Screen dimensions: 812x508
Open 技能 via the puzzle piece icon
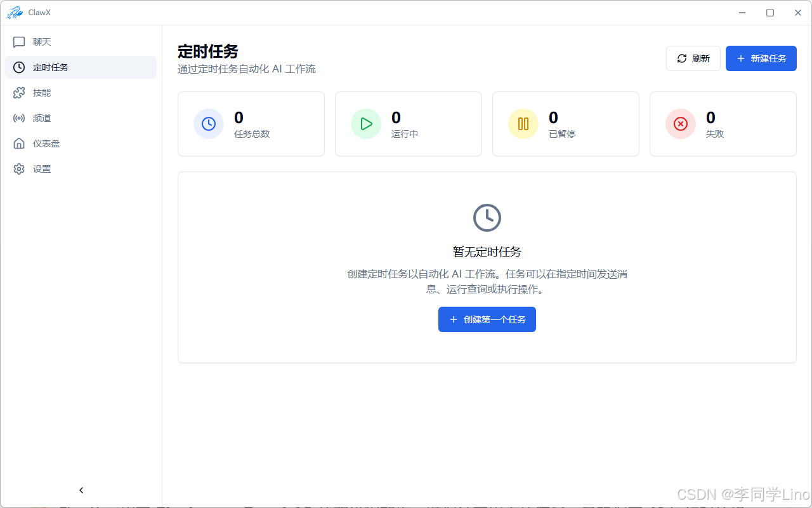pos(19,92)
